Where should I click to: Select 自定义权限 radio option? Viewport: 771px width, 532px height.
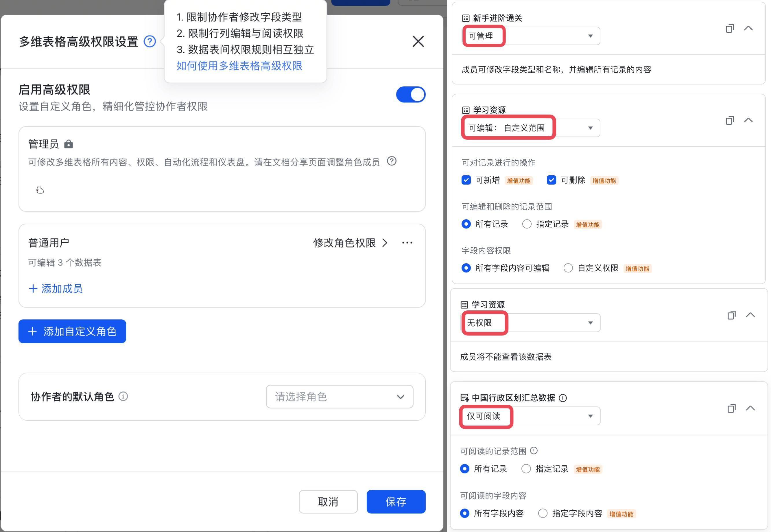[x=568, y=268]
